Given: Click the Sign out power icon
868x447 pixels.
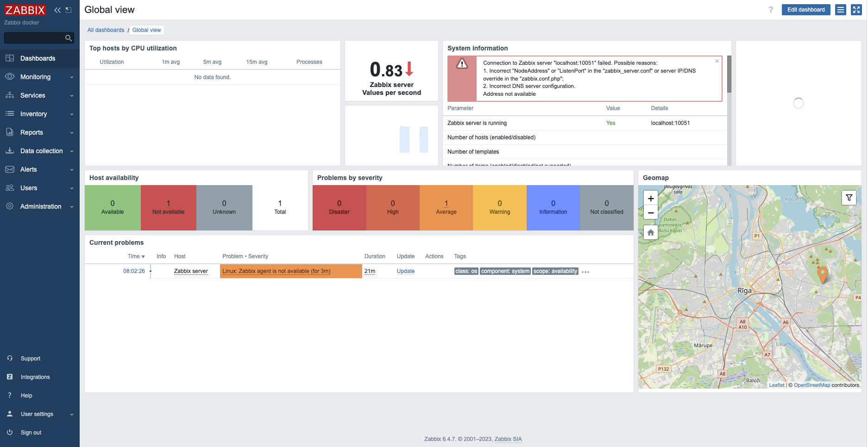Looking at the screenshot, I should click(x=10, y=433).
